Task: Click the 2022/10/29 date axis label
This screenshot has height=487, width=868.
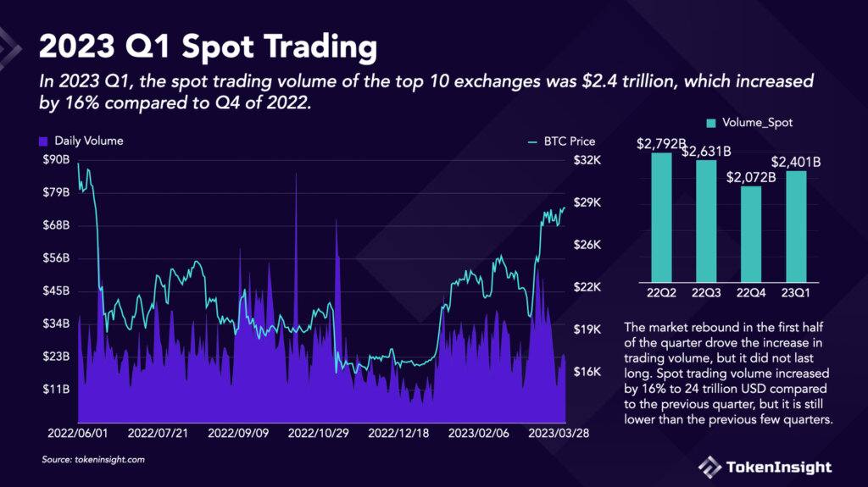Action: pos(319,434)
